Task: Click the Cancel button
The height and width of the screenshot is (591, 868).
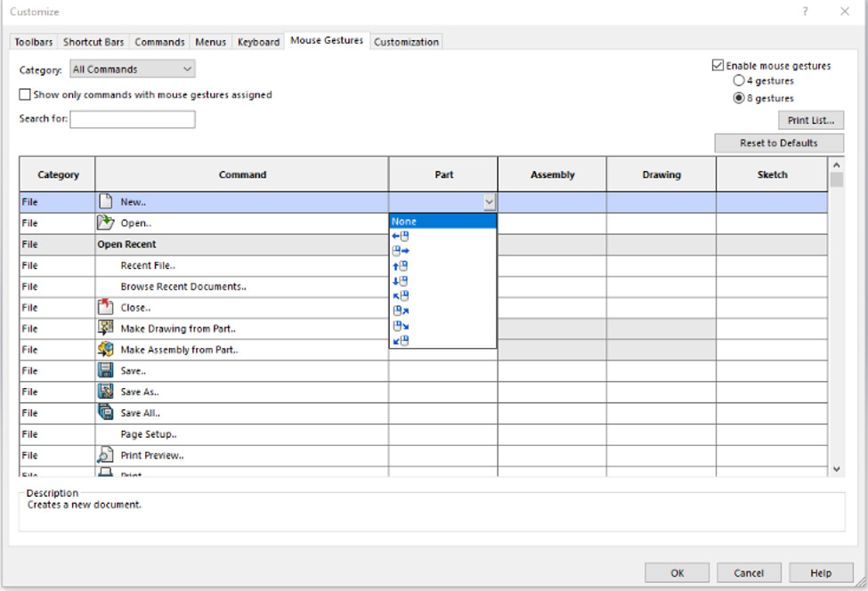Action: tap(749, 572)
